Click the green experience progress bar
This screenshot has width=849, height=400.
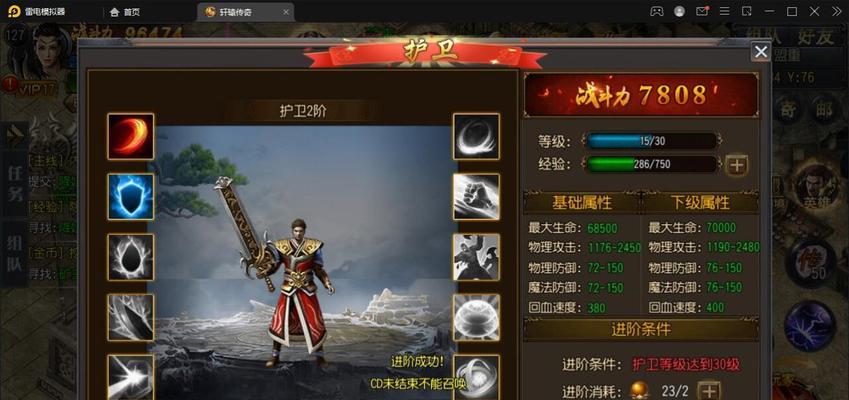652,164
